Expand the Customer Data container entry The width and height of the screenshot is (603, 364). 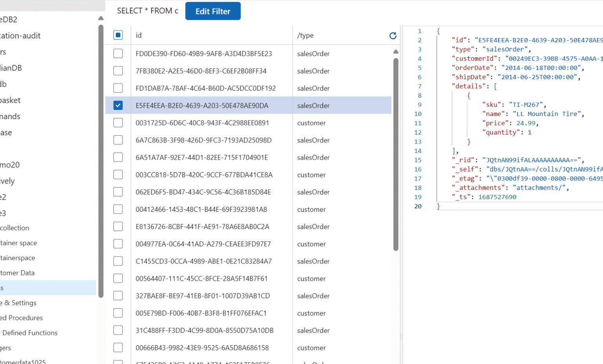(x=18, y=273)
